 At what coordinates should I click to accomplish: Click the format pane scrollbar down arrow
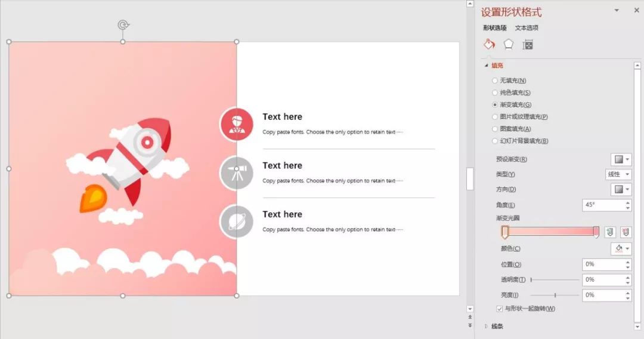click(x=637, y=326)
